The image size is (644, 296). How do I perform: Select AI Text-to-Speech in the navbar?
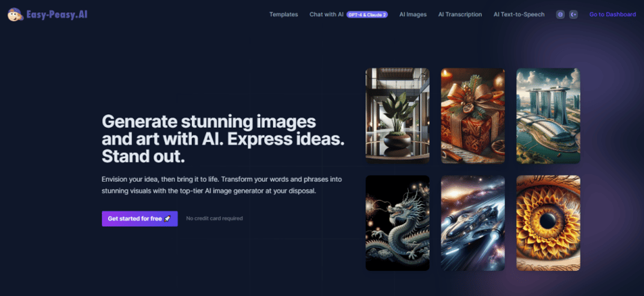click(518, 14)
